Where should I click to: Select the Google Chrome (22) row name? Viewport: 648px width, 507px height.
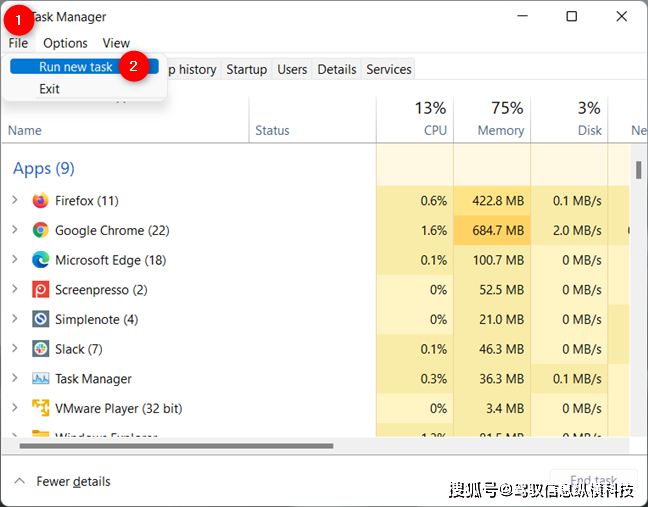tap(112, 231)
